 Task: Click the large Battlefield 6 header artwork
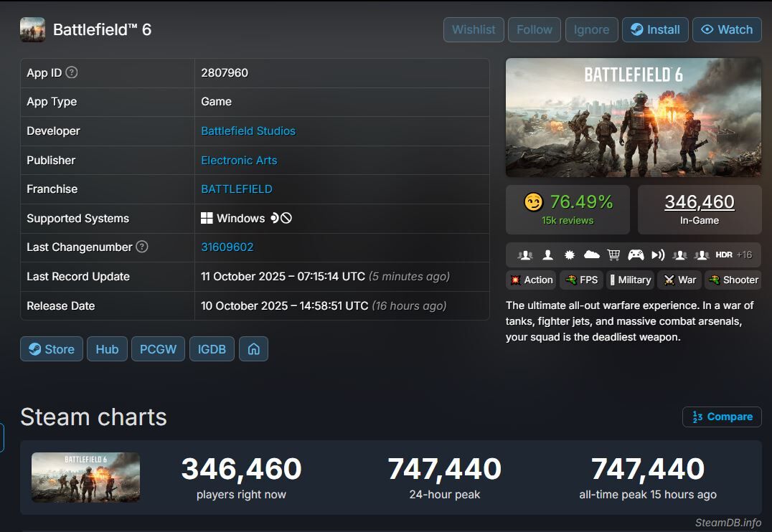634,118
